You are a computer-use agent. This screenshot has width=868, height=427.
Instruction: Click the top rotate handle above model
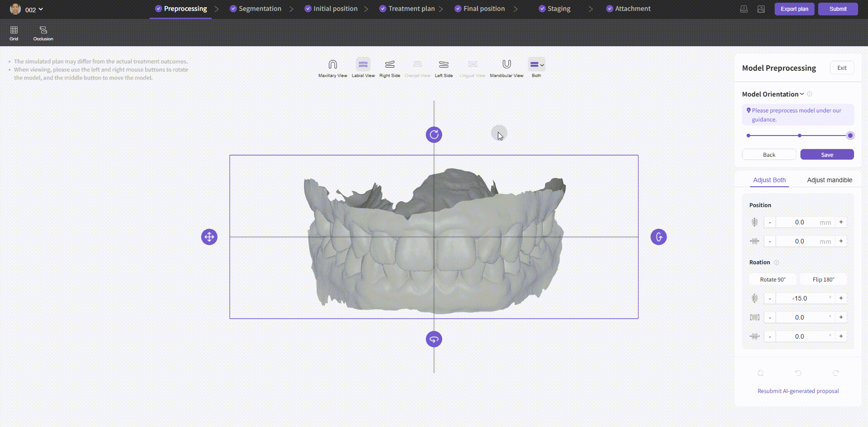click(x=434, y=135)
